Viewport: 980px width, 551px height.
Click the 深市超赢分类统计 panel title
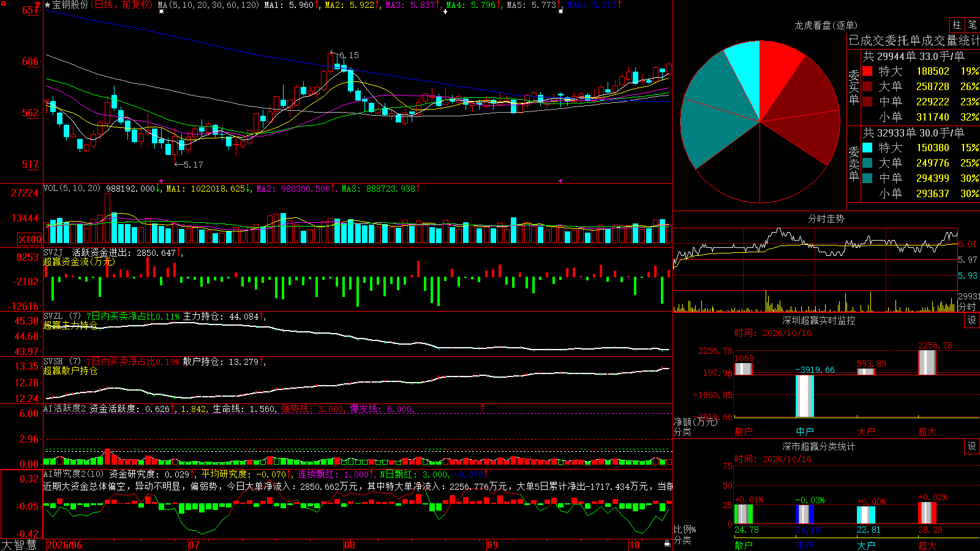(819, 446)
